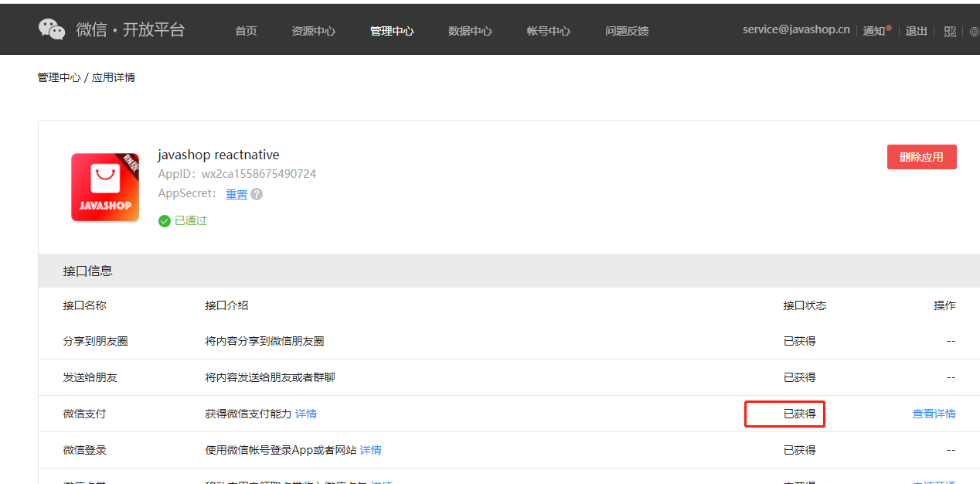
Task: Click the 接口名称 column header
Action: pos(84,305)
